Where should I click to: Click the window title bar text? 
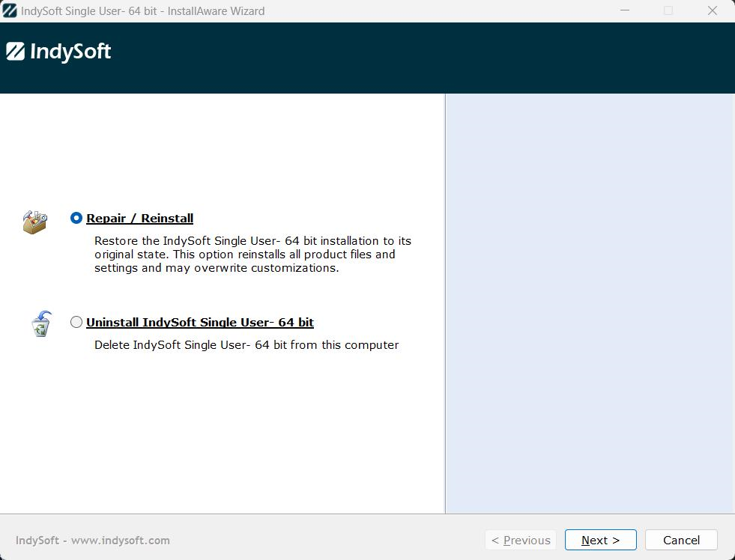click(x=142, y=11)
